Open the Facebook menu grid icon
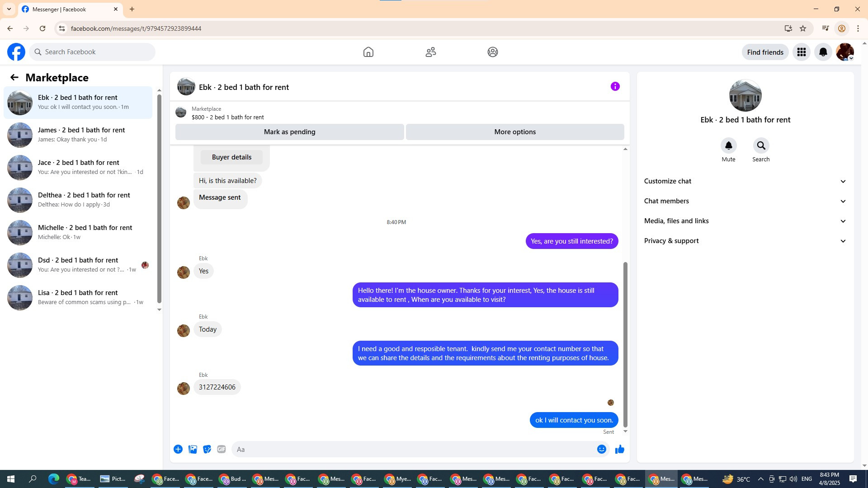The image size is (868, 488). point(801,52)
